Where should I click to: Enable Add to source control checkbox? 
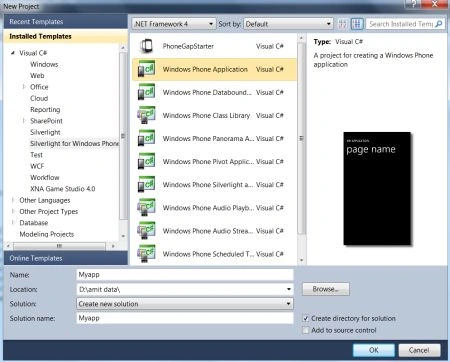coord(305,330)
